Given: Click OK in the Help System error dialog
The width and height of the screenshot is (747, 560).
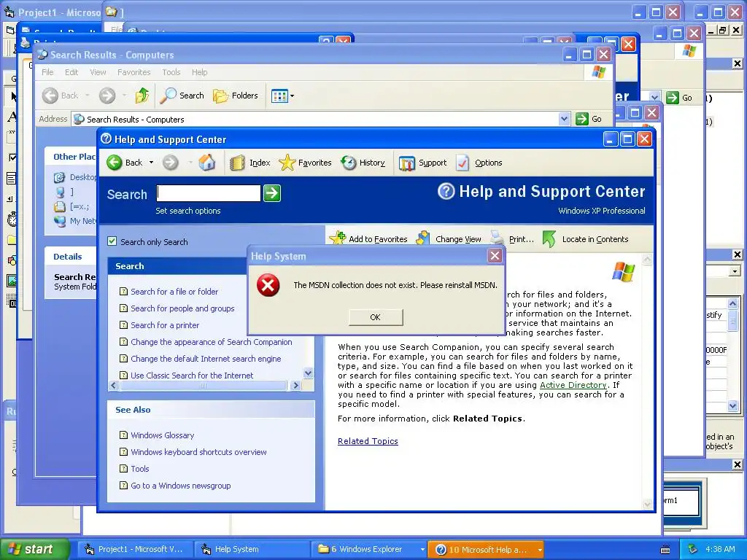Looking at the screenshot, I should (x=376, y=317).
